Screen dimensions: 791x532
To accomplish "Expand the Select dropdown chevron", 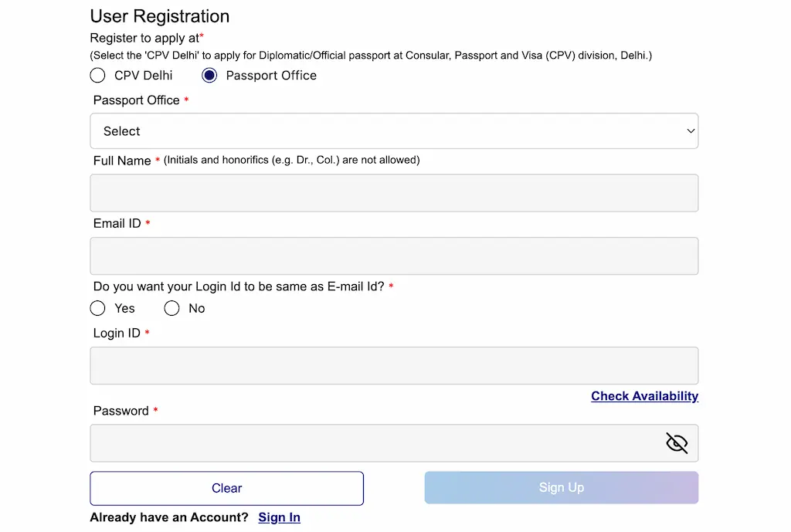I will point(691,131).
